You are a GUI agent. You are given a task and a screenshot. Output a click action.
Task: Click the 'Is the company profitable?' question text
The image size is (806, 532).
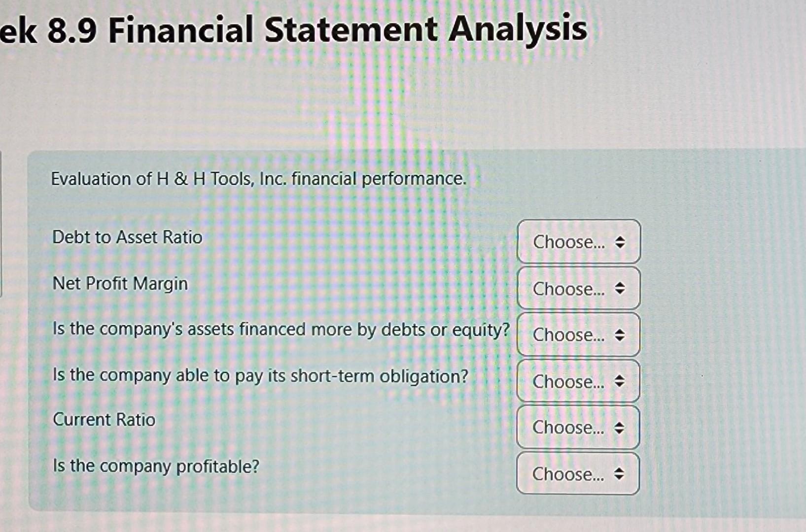[x=156, y=465]
